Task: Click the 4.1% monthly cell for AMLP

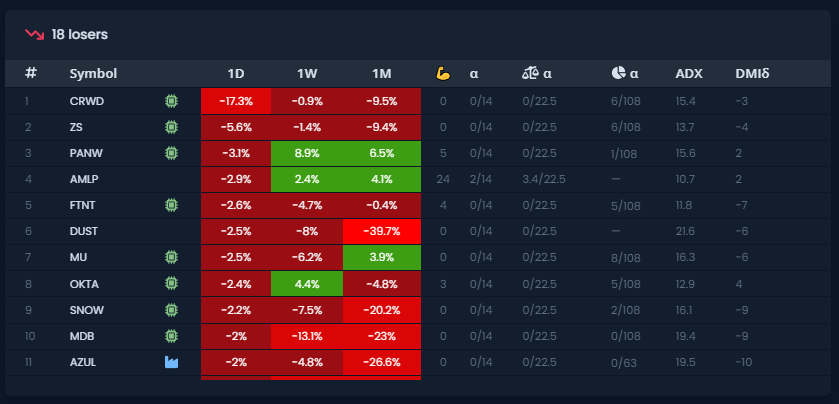Action: 382,179
